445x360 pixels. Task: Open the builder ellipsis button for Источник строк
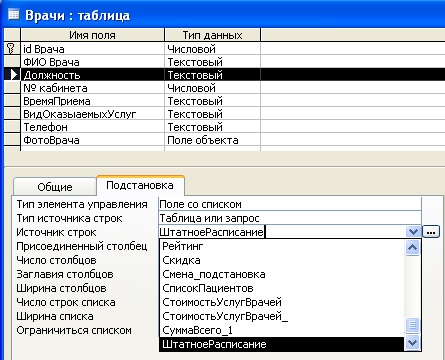[x=431, y=232]
